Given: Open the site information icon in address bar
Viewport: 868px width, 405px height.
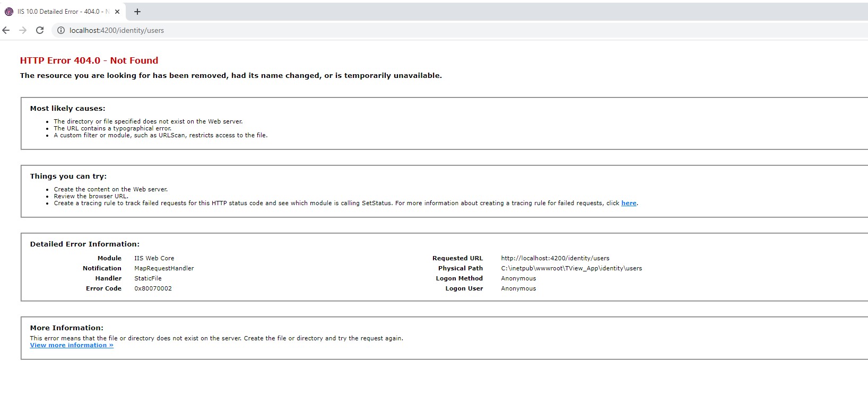Looking at the screenshot, I should click(x=61, y=30).
